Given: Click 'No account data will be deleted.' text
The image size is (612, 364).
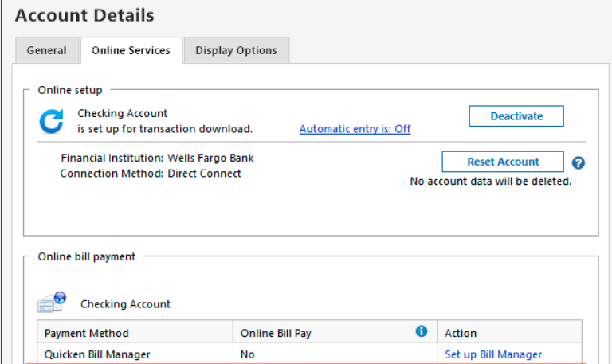Looking at the screenshot, I should click(x=491, y=182).
